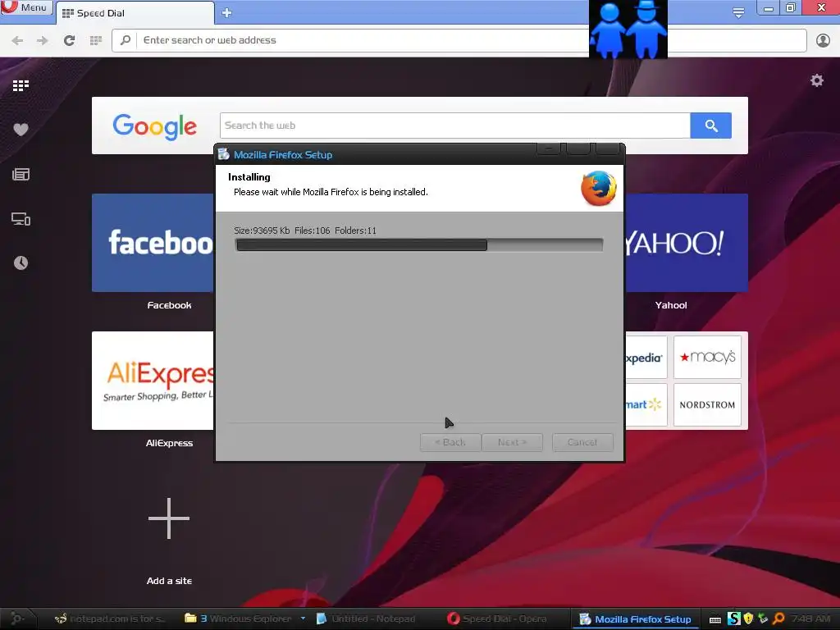Click the installation progress bar
The height and width of the screenshot is (630, 840).
pyautogui.click(x=419, y=245)
